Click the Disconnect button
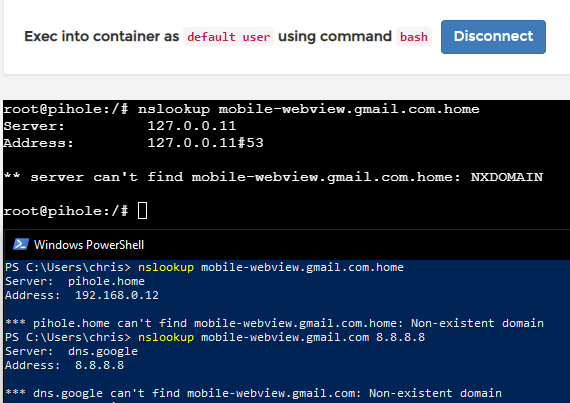The width and height of the screenshot is (570, 403). [493, 37]
